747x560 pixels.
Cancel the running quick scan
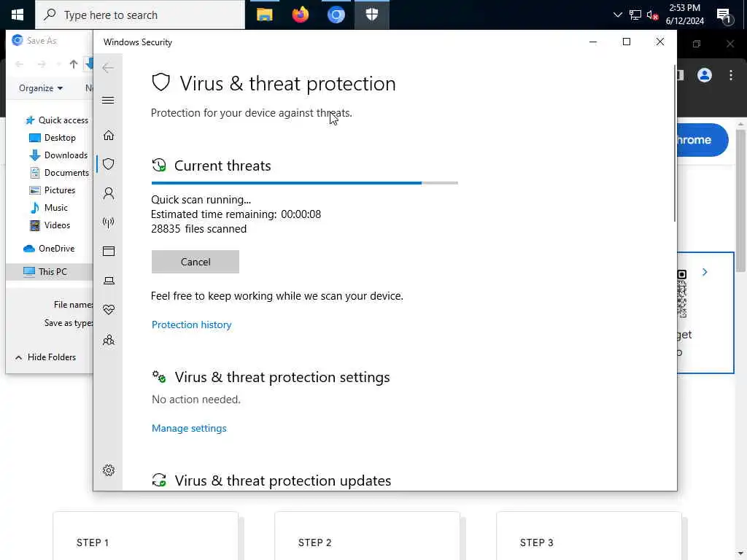pyautogui.click(x=196, y=262)
